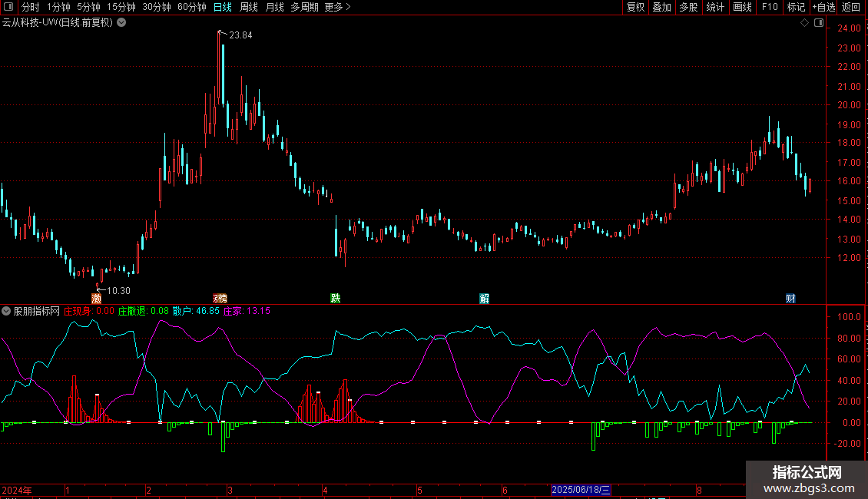Open the teal 解 event marker

coord(485,299)
